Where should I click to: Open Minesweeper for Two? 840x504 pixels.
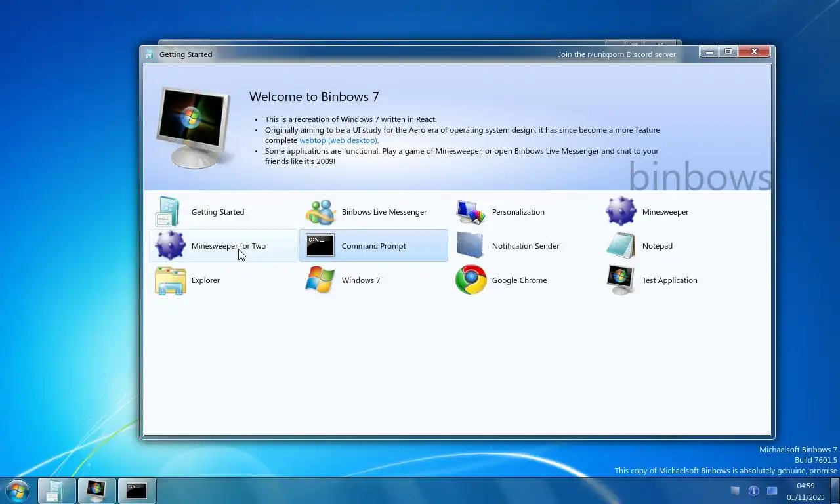tap(223, 246)
